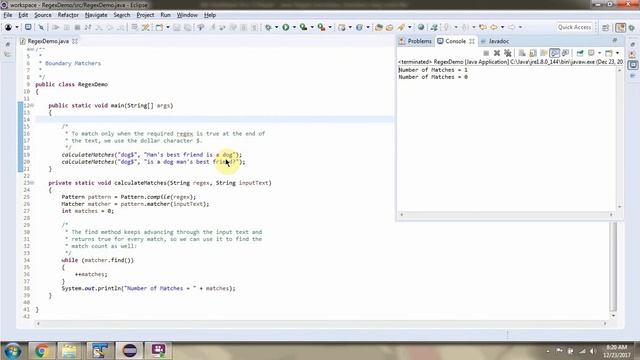Image resolution: width=640 pixels, height=360 pixels.
Task: Open the Display Selected Console dropdown arrow
Action: click(599, 53)
